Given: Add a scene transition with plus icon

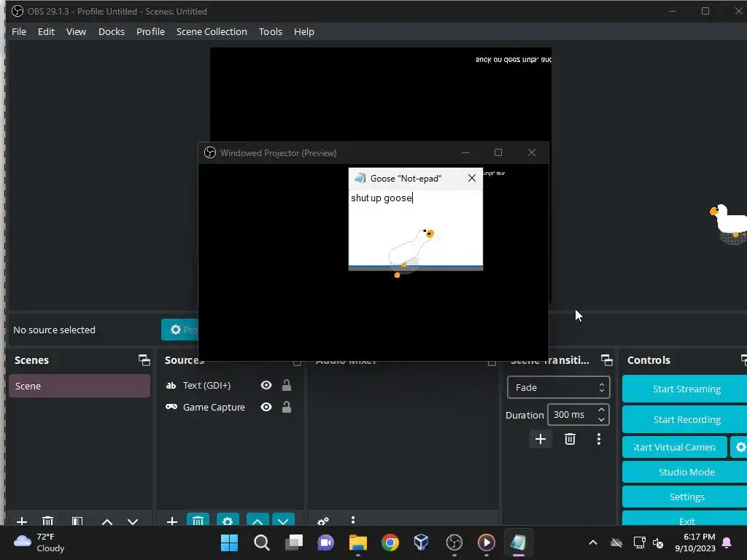Looking at the screenshot, I should coord(541,439).
